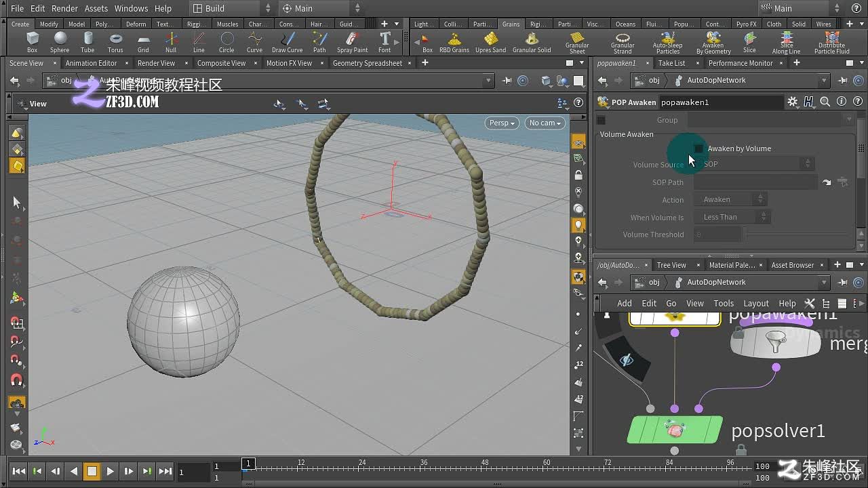The width and height of the screenshot is (868, 488).
Task: Select the Granular Sheet shelf tool
Action: (577, 43)
